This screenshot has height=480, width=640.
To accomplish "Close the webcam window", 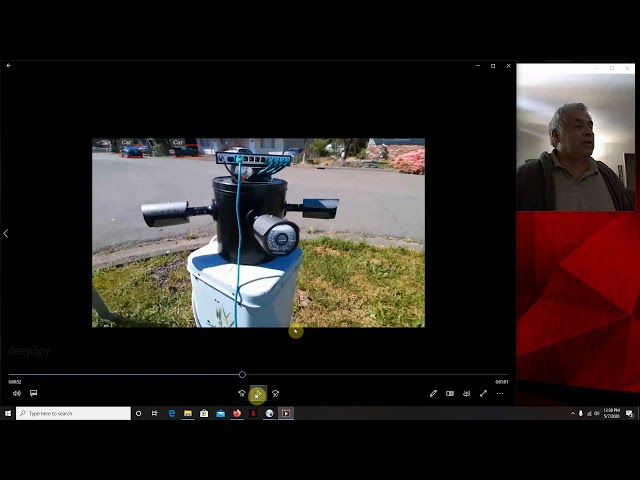I will 627,68.
